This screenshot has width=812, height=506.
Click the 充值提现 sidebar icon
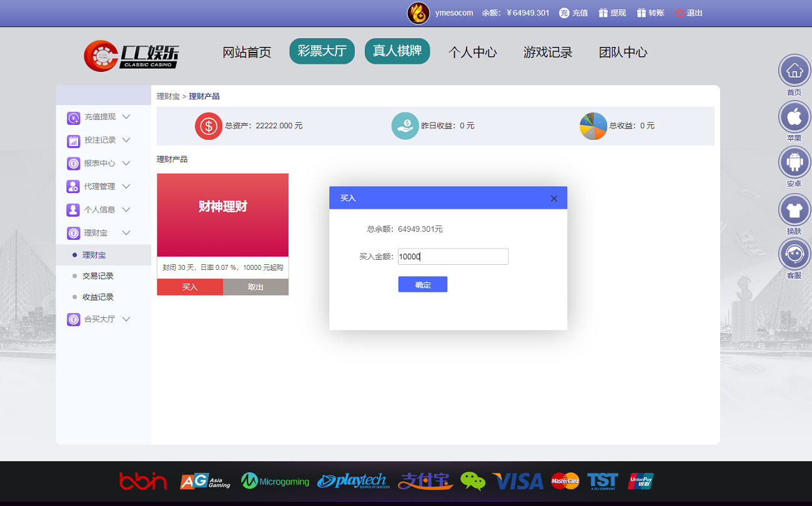(x=74, y=117)
